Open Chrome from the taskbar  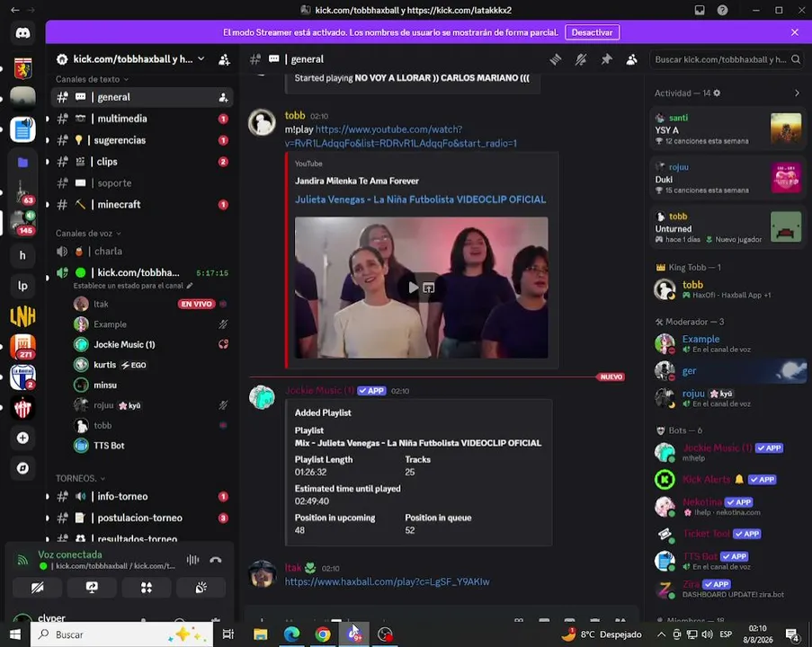323,634
